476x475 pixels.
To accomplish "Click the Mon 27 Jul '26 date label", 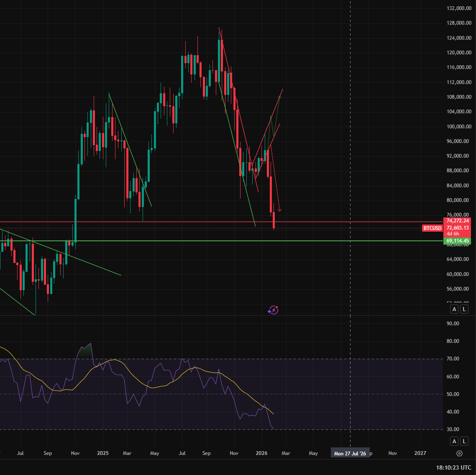I will tap(350, 453).
